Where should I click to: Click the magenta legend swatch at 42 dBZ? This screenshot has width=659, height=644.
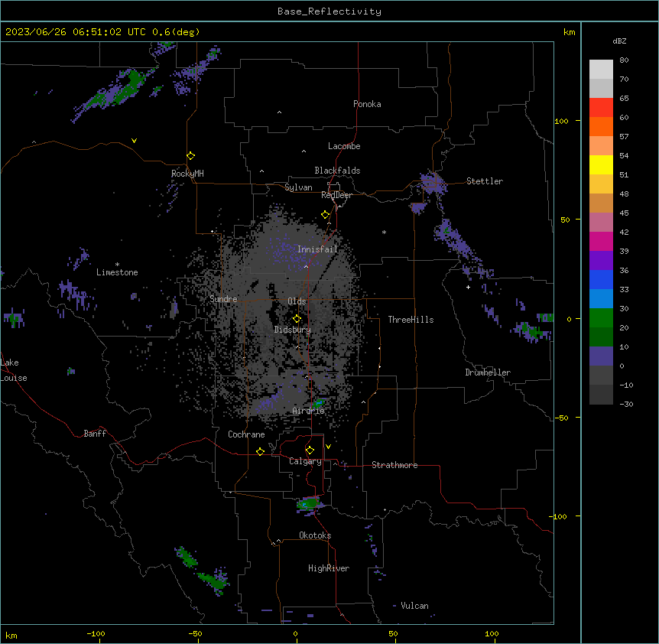[x=601, y=241]
